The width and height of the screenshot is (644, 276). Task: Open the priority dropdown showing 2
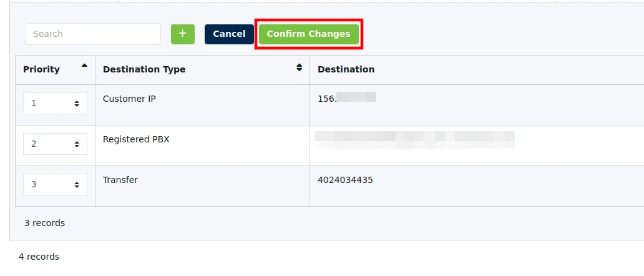[55, 144]
